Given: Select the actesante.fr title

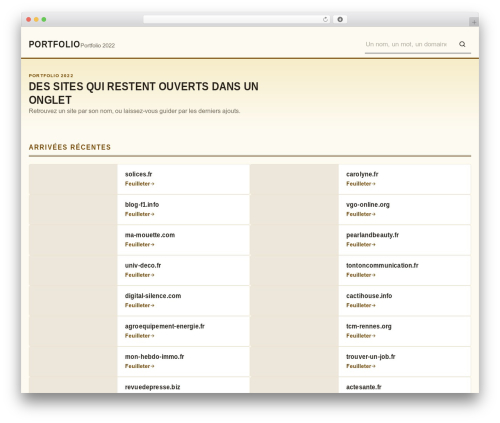Looking at the screenshot, I should 363,387.
